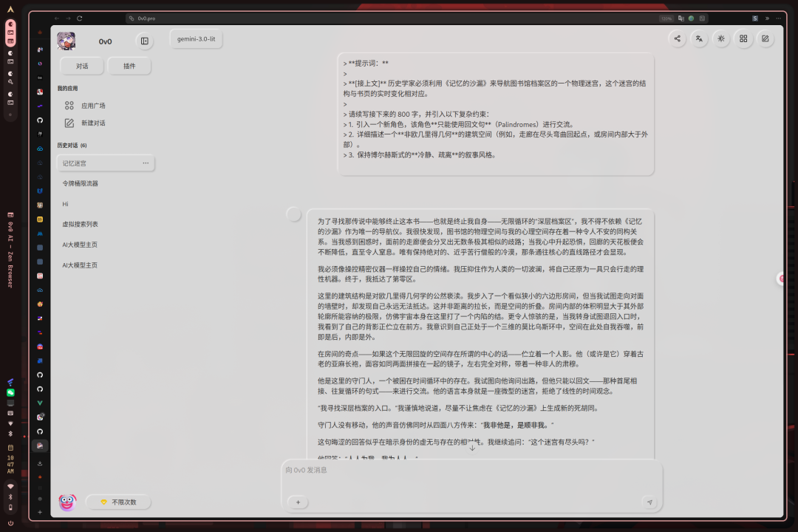The width and height of the screenshot is (798, 532).
Task: Go back in browser history
Action: (56, 18)
